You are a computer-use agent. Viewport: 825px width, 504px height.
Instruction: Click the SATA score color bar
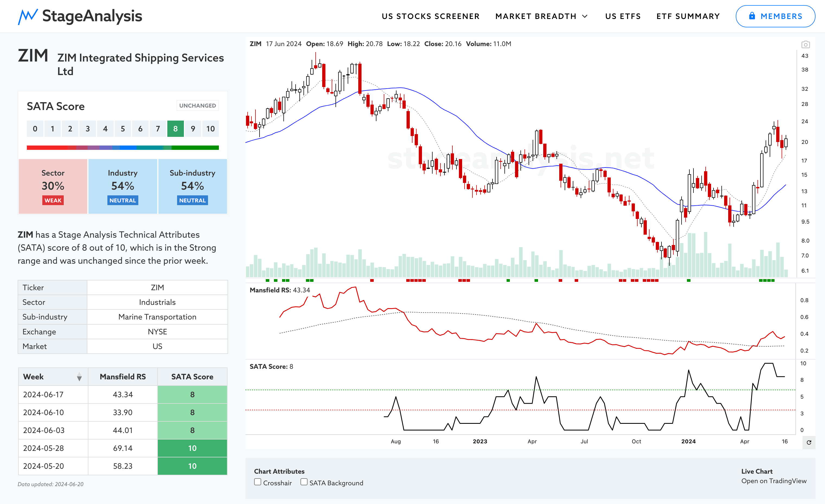click(123, 147)
